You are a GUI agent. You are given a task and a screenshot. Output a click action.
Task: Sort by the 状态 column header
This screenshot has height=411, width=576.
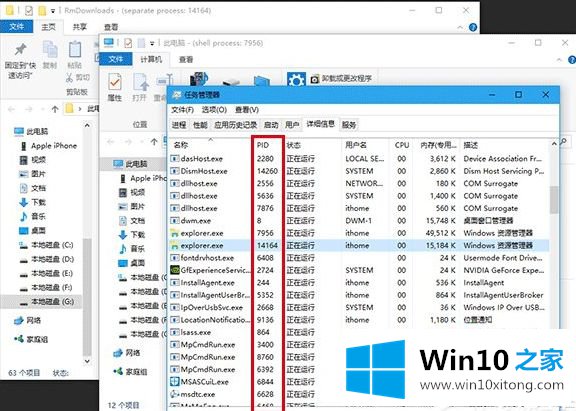coord(293,145)
